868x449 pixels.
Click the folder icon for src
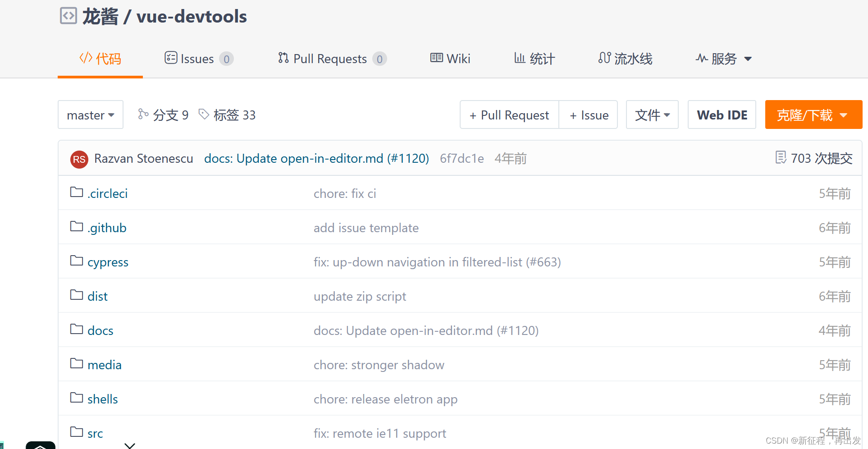(x=77, y=432)
